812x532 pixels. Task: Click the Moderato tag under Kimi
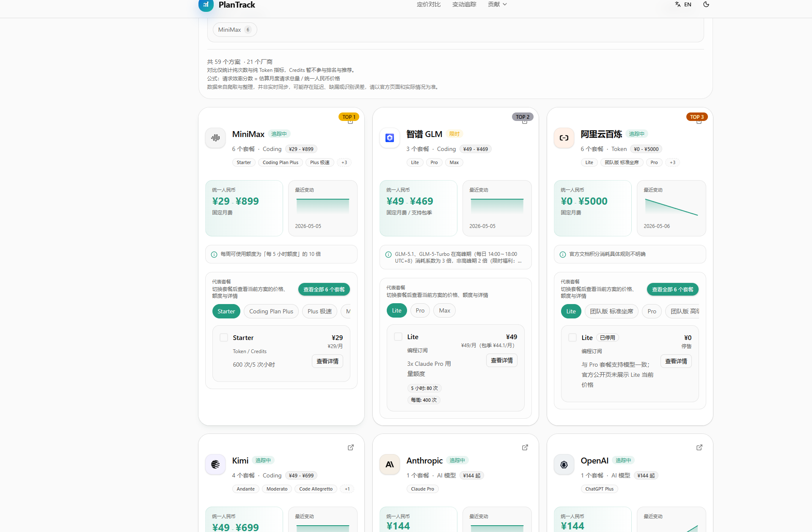click(x=277, y=489)
